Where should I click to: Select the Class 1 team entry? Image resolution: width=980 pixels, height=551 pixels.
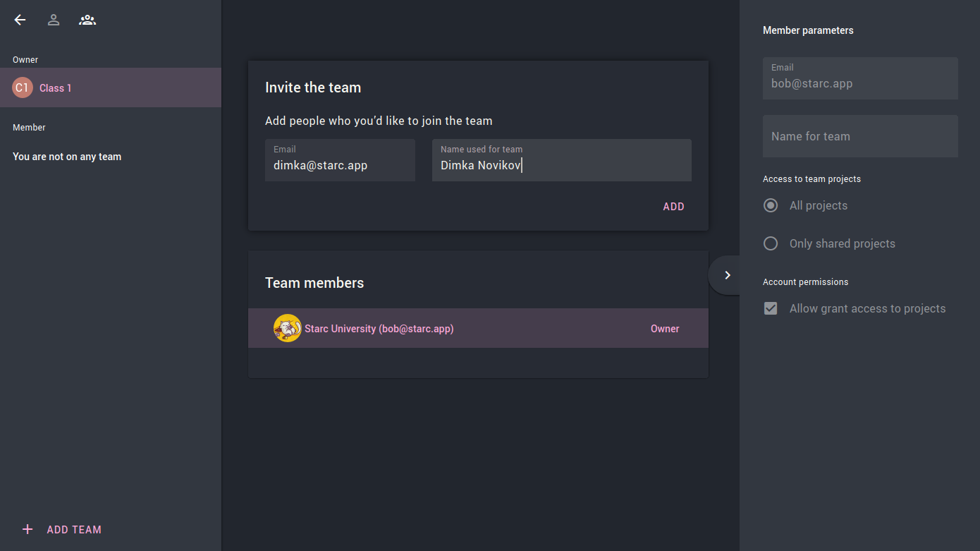(x=56, y=88)
